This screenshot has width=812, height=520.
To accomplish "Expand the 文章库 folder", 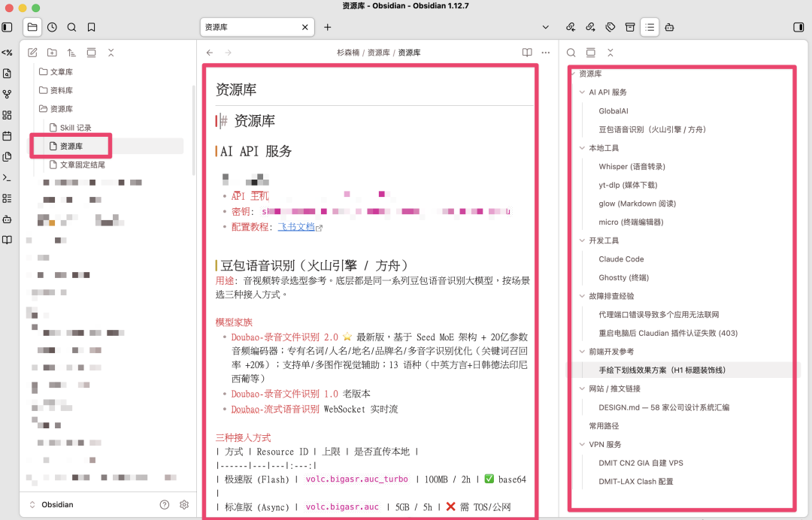I will click(x=56, y=71).
